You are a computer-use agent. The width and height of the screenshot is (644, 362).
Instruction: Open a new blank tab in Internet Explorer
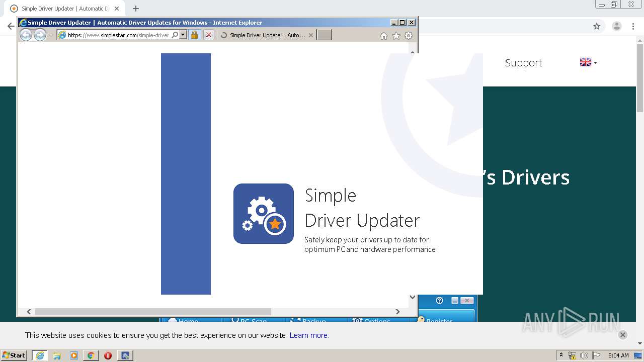(x=324, y=35)
